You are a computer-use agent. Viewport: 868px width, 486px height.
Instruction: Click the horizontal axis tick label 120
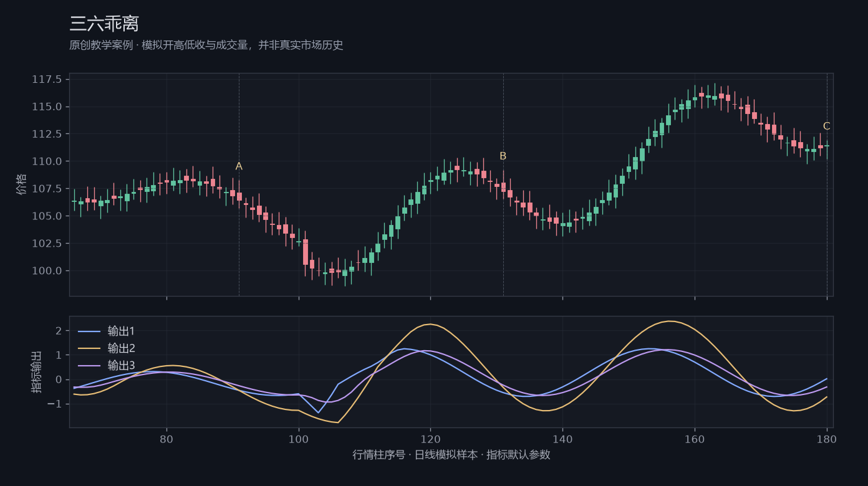click(x=430, y=439)
